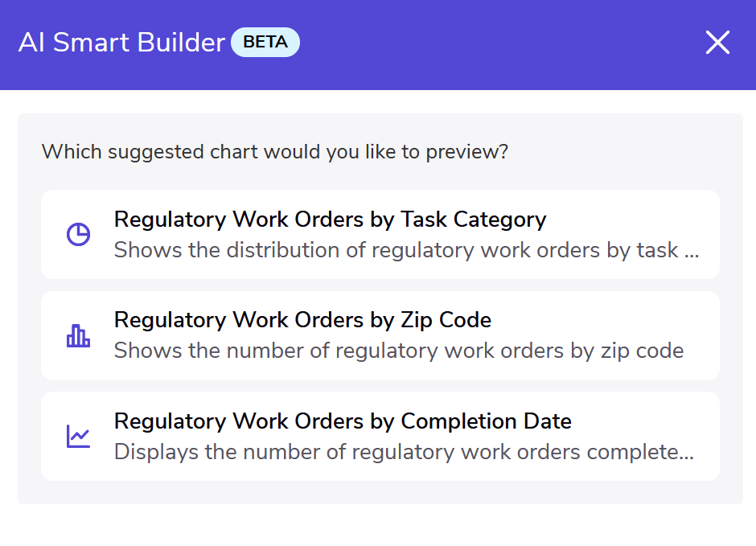Click the truncated ellipsis on Task Category description
Screen dimensions: 756x546
pyautogui.click(x=691, y=252)
